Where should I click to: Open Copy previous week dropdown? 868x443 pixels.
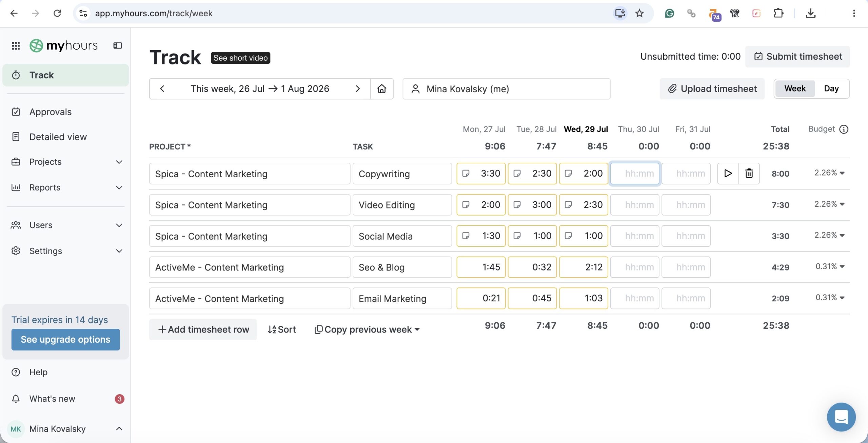[x=368, y=329]
